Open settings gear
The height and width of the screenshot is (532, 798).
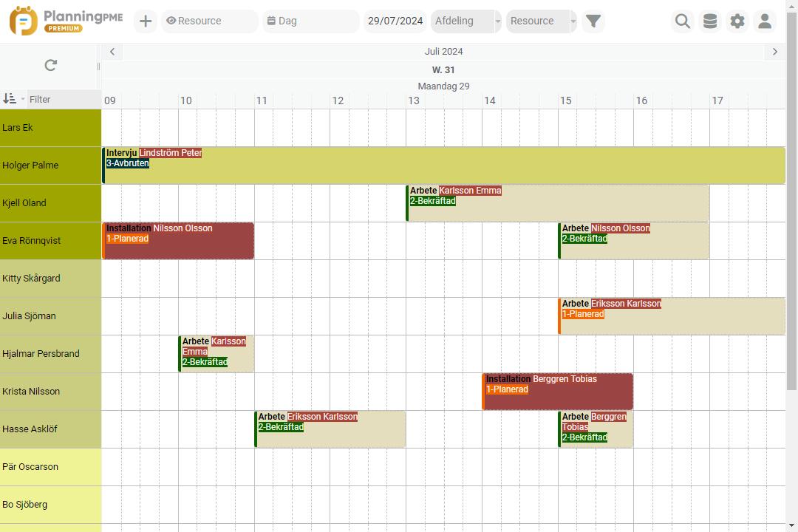point(737,21)
